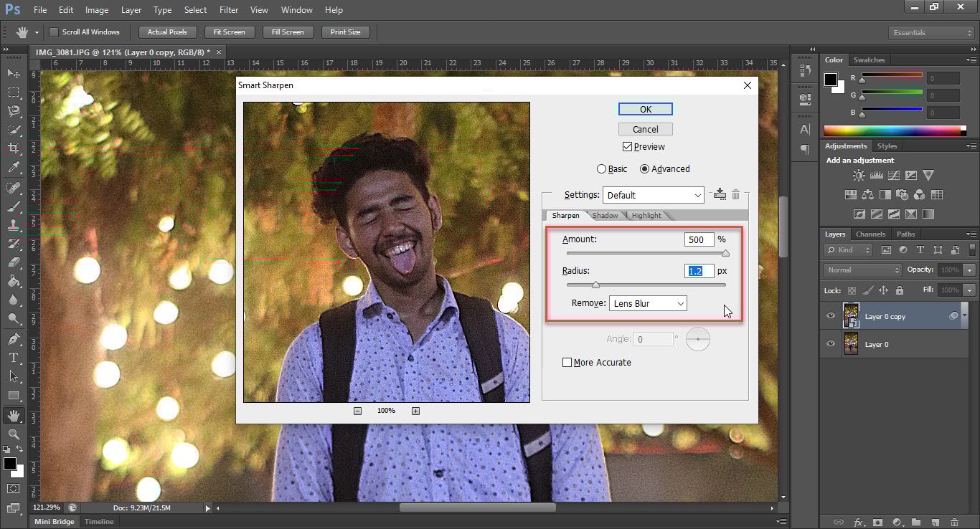Select the Horizontal Type tool
The image size is (980, 529).
click(x=14, y=357)
